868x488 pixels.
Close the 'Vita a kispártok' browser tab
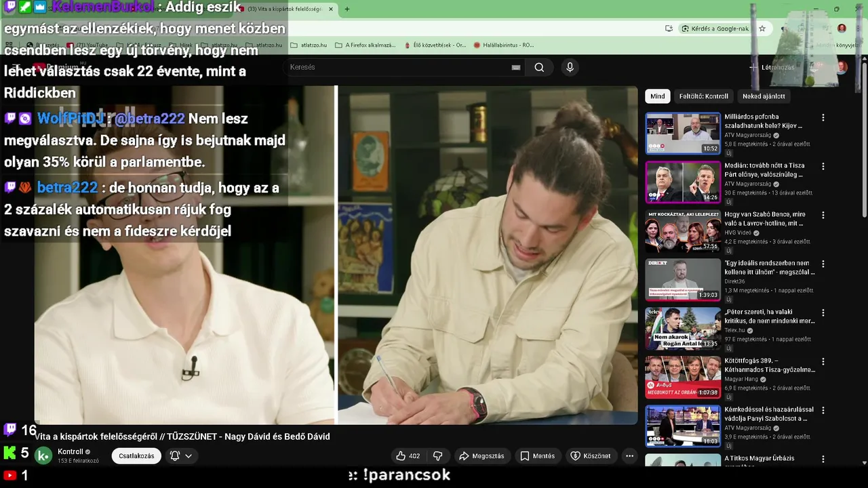pyautogui.click(x=331, y=9)
